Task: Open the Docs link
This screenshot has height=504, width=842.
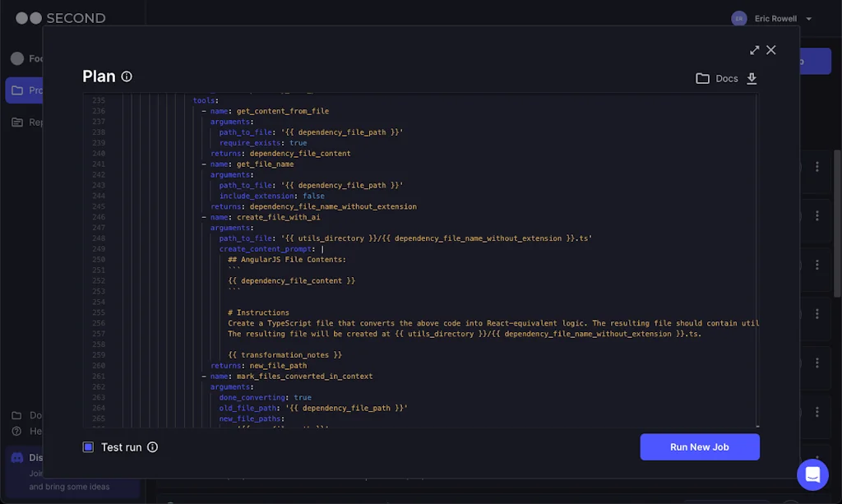Action: click(725, 78)
